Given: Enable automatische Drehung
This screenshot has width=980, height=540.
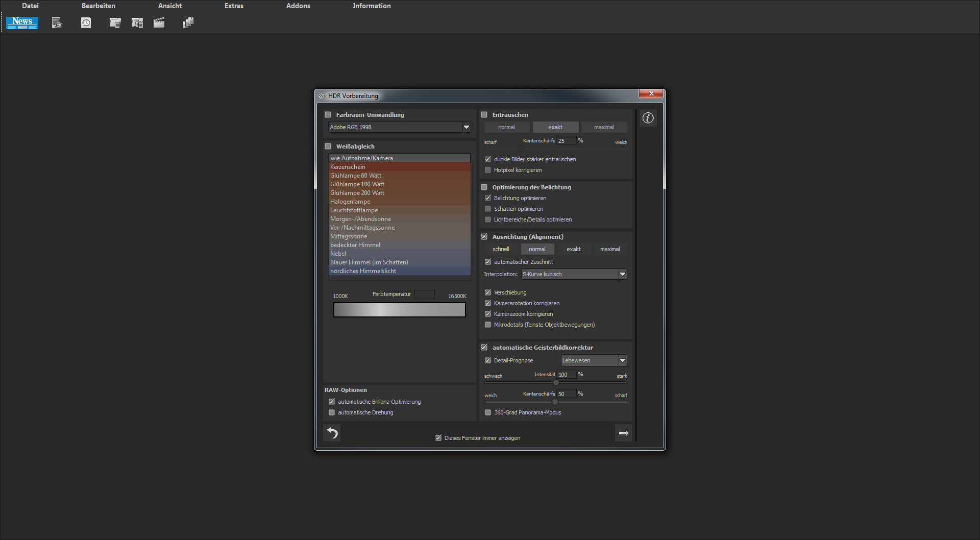Looking at the screenshot, I should click(x=332, y=412).
